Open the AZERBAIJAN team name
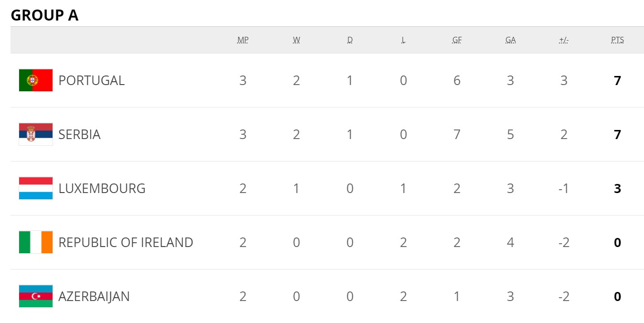Image resolution: width=644 pixels, height=323 pixels. [94, 296]
